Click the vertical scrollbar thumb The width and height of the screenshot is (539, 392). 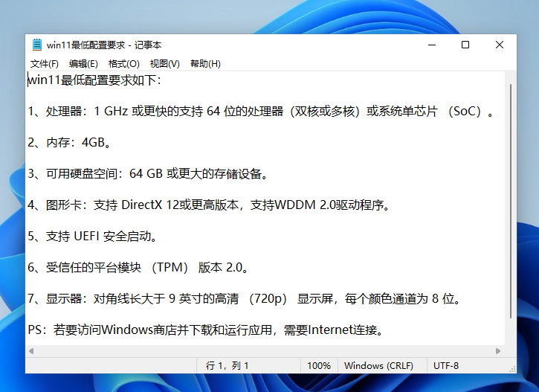point(511,201)
